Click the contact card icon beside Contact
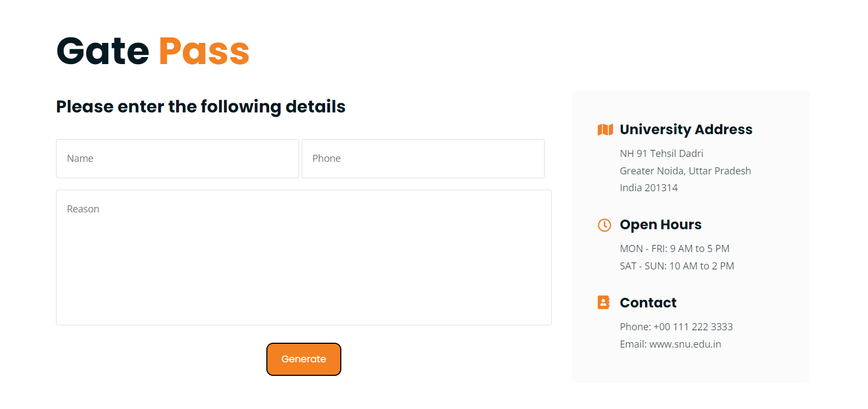Screen dimensions: 868x409 coord(603,303)
